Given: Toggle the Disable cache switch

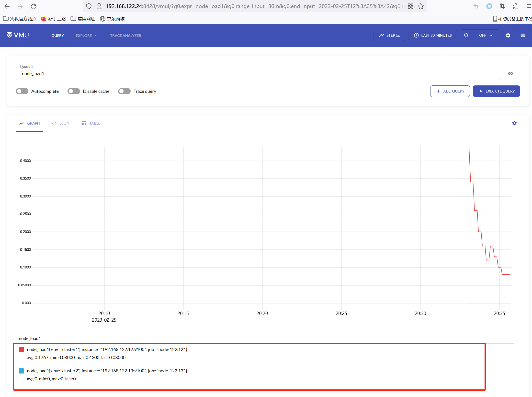Looking at the screenshot, I should click(x=73, y=91).
